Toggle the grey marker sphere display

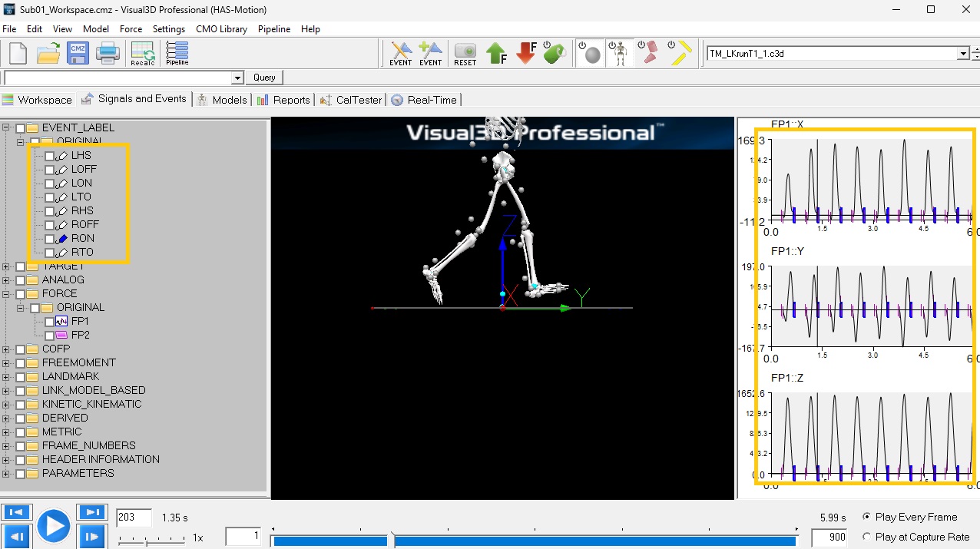590,53
